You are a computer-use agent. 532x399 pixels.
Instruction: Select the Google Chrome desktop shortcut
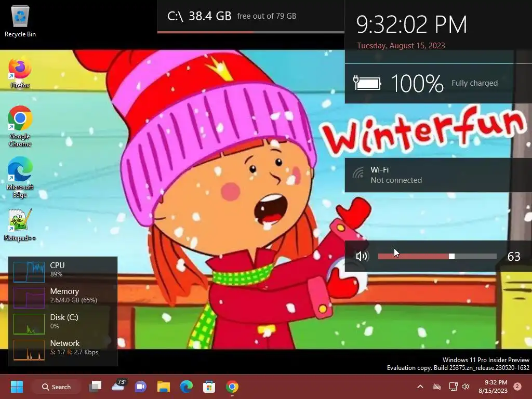(x=20, y=126)
